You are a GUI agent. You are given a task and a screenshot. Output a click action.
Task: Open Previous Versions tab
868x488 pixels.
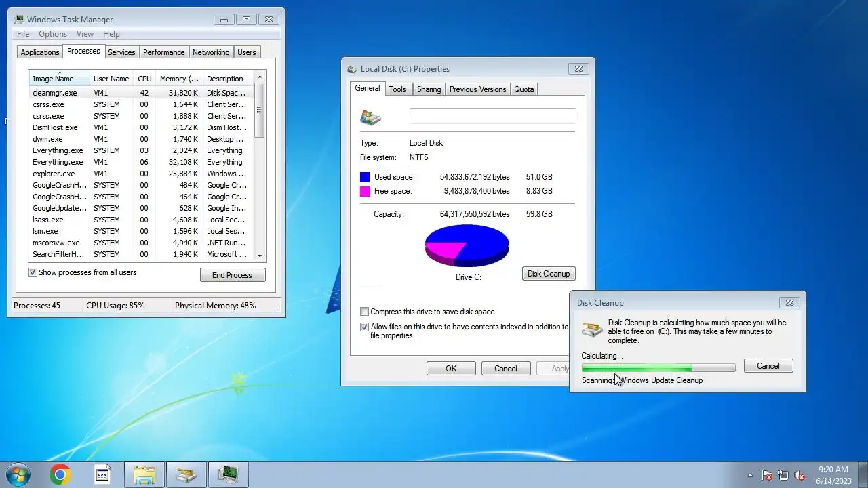477,89
